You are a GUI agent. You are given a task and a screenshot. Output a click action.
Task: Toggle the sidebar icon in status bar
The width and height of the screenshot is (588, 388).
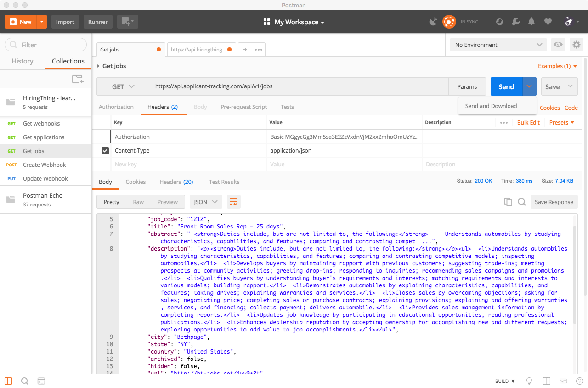(x=8, y=381)
